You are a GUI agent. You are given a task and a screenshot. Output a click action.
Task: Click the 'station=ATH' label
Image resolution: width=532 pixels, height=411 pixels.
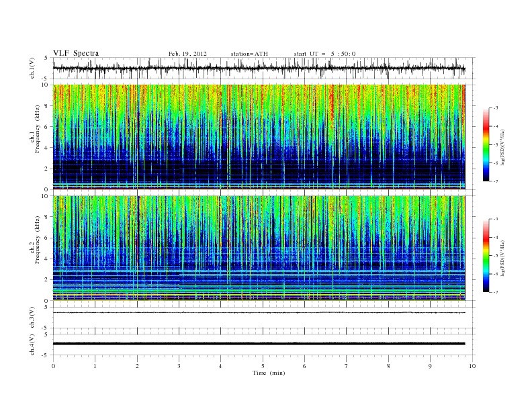point(249,54)
